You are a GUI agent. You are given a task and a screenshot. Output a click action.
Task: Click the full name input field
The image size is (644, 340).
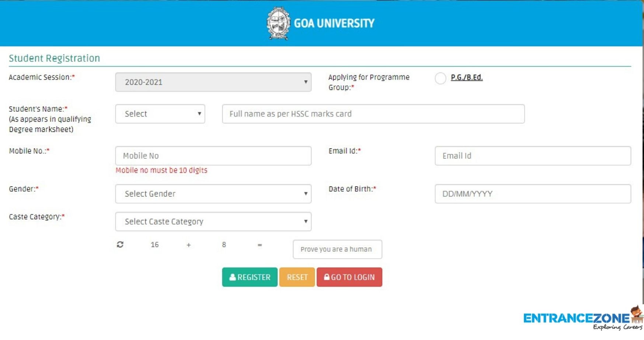(x=373, y=114)
